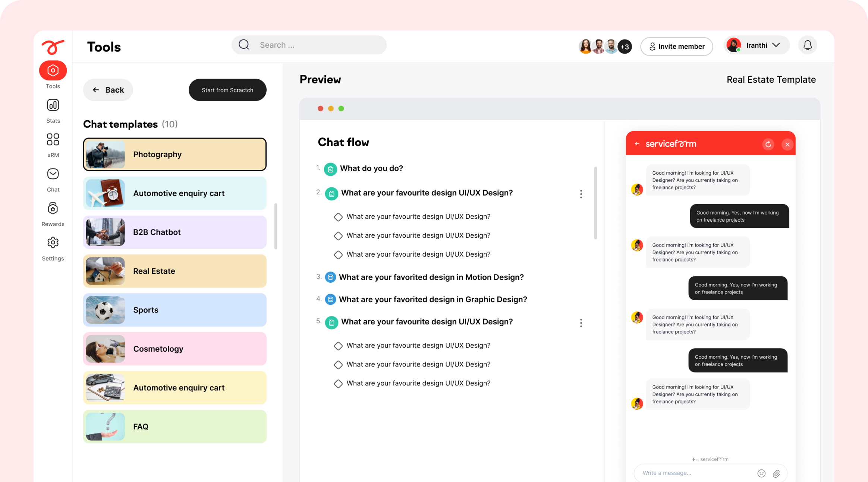Open three-dot menu for question 5
Image resolution: width=868 pixels, height=482 pixels.
[x=581, y=323]
